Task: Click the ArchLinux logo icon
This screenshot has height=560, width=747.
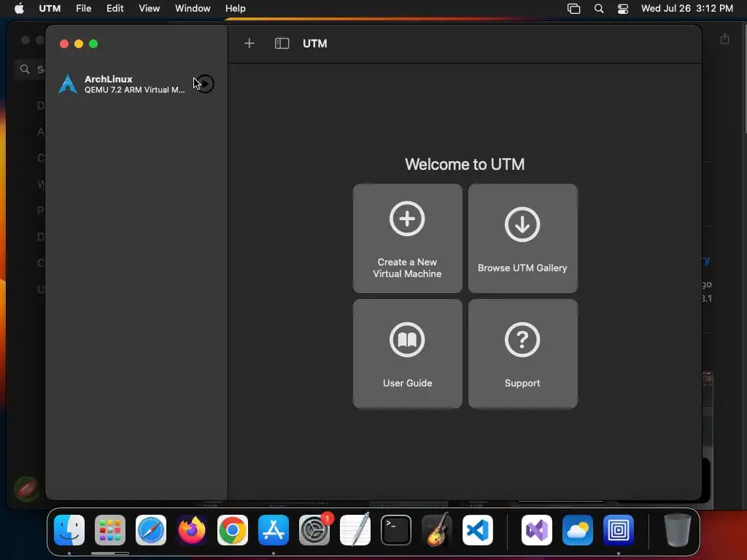Action: click(68, 85)
